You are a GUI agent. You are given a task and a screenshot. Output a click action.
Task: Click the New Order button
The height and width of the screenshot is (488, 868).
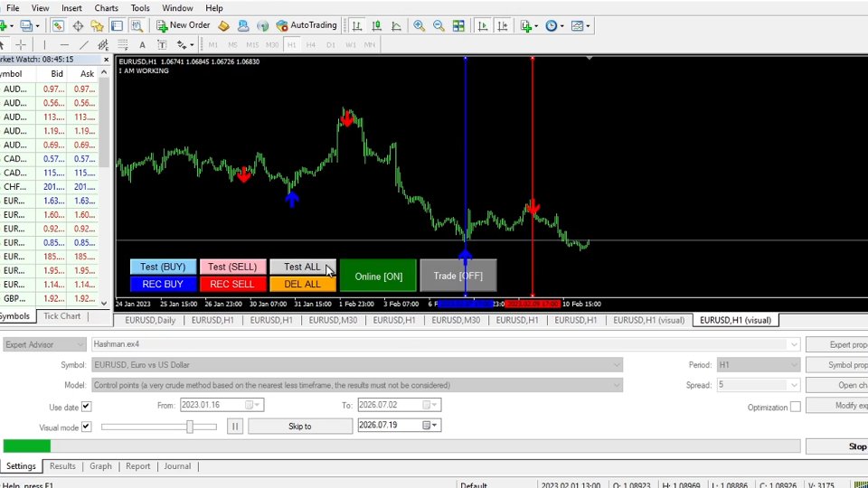click(184, 25)
